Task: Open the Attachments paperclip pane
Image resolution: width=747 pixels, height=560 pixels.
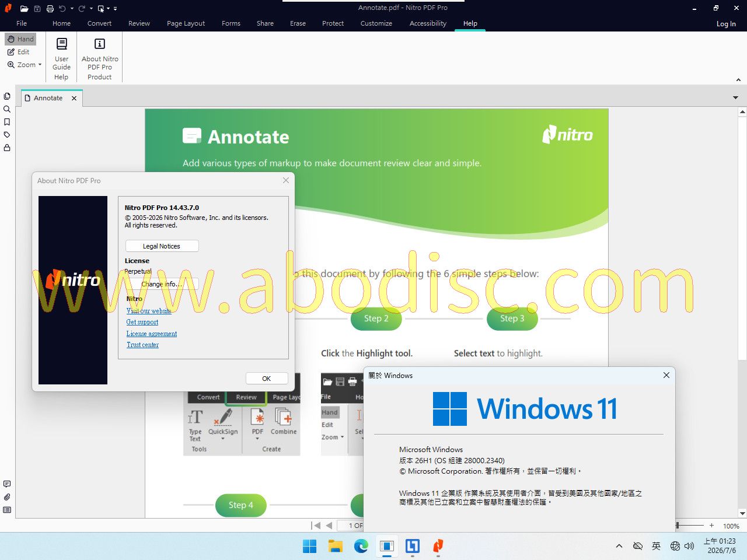Action: pos(7,497)
